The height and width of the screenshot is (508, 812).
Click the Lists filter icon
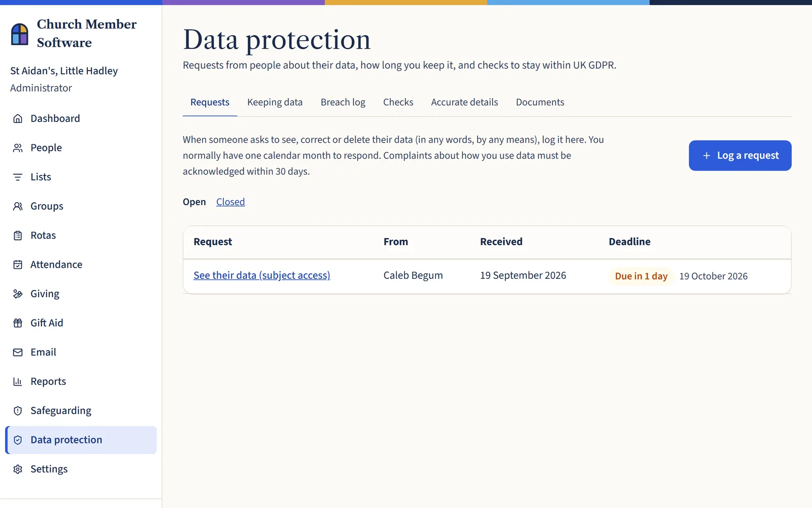click(18, 177)
